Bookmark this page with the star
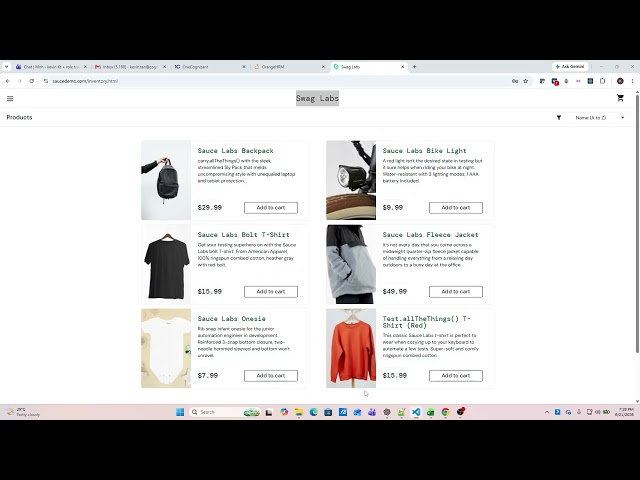Viewport: 640px width, 480px height. (526, 81)
